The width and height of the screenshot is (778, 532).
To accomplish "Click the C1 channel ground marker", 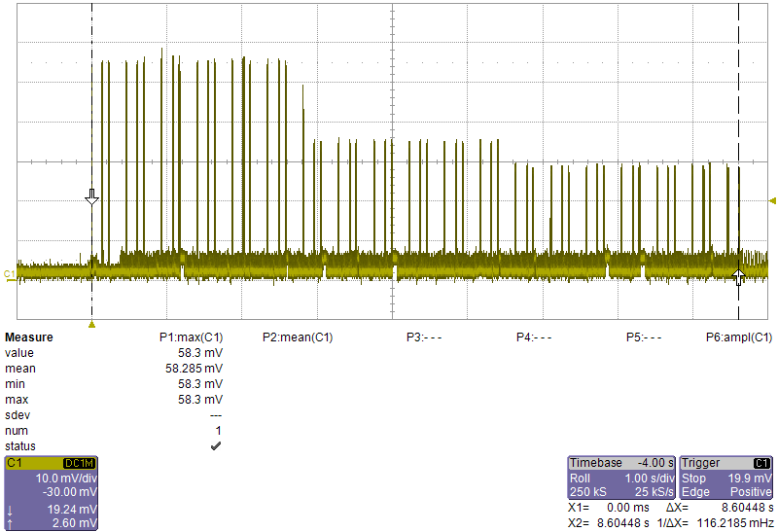I will point(10,274).
